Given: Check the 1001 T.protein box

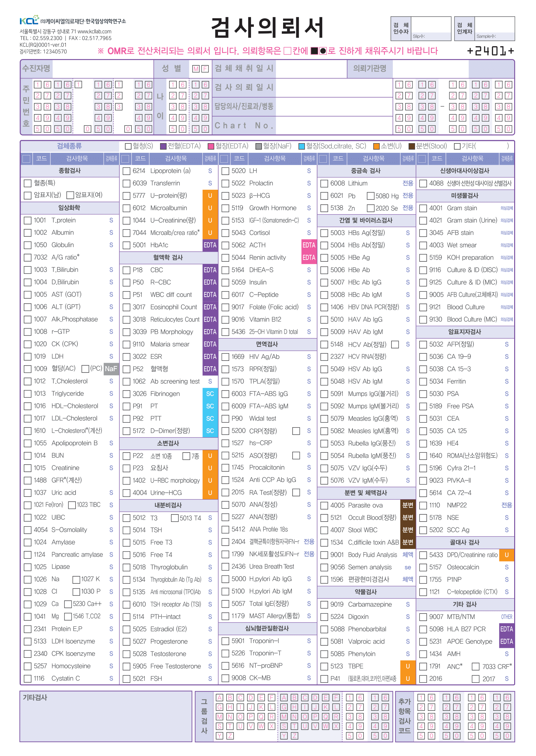Looking at the screenshot, I should (28, 221).
